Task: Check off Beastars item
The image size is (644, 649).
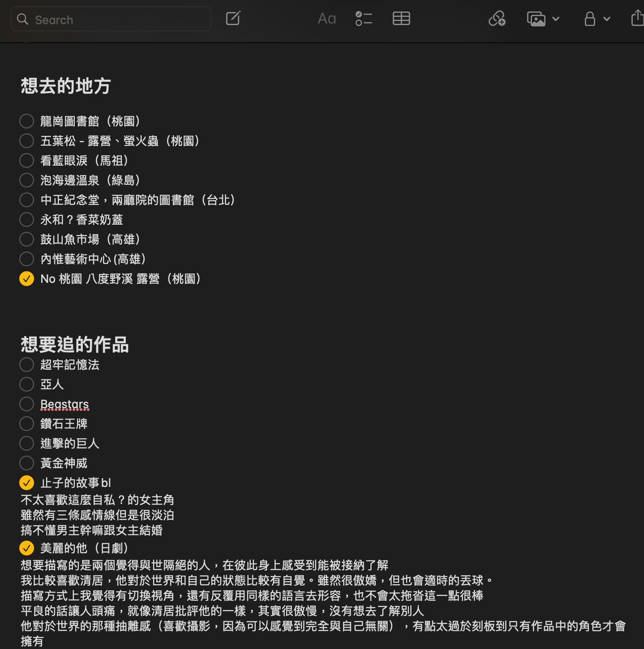Action: coord(27,404)
